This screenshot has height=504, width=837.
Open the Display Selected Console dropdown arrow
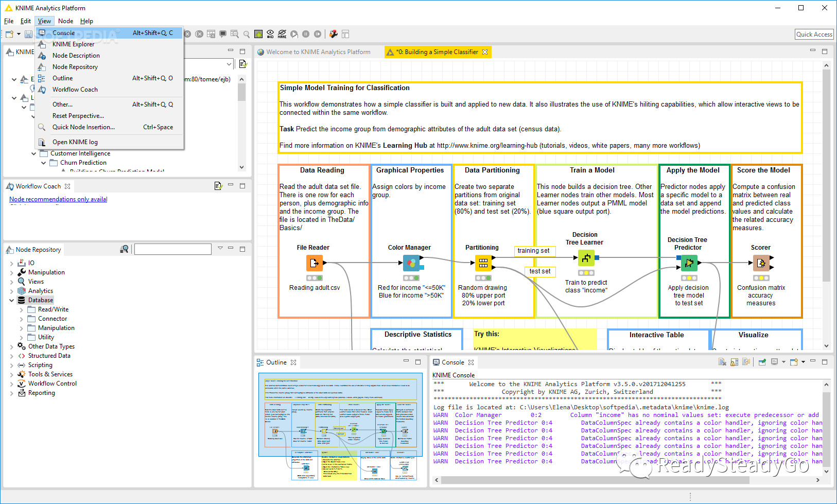(x=783, y=362)
